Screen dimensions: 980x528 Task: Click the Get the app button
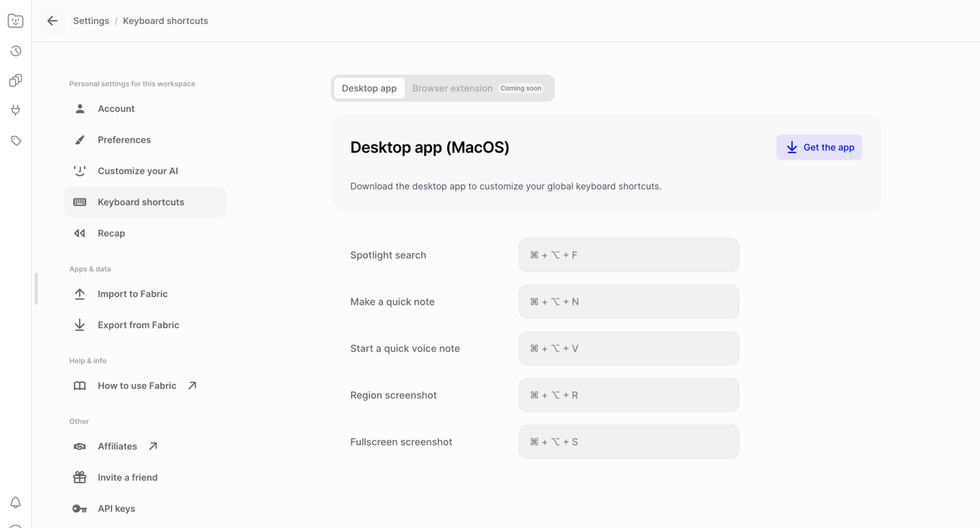[x=819, y=147]
